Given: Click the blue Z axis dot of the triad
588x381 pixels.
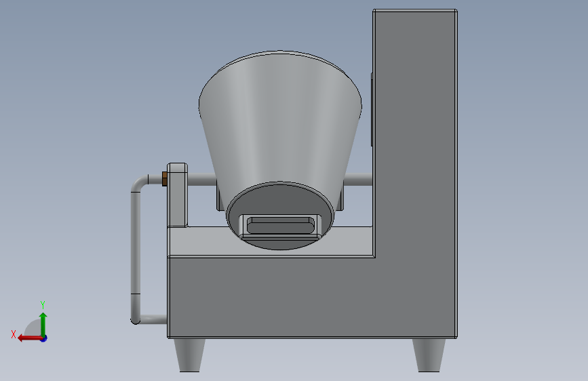Looking at the screenshot, I should pyautogui.click(x=44, y=338).
